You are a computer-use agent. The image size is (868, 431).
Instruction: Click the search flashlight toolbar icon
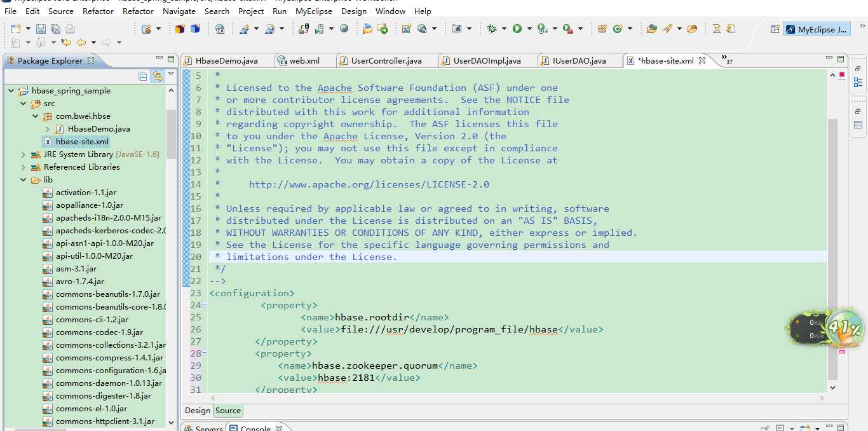tap(667, 29)
